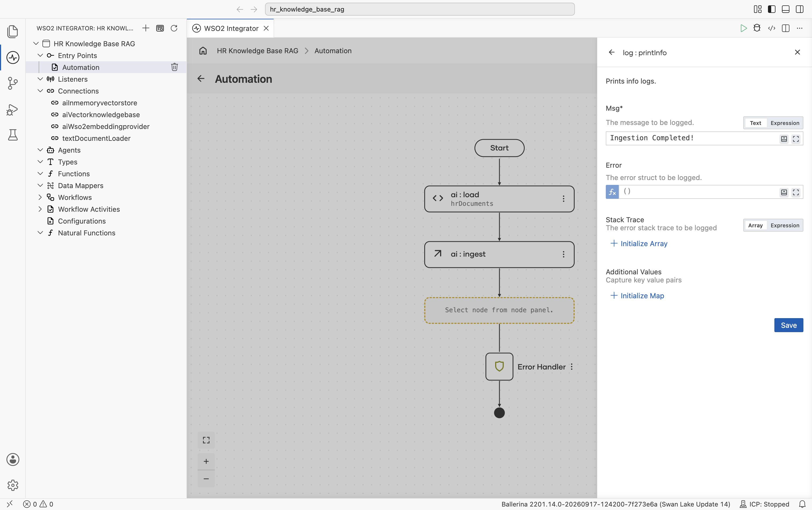Open Error Handler options menu

click(572, 367)
